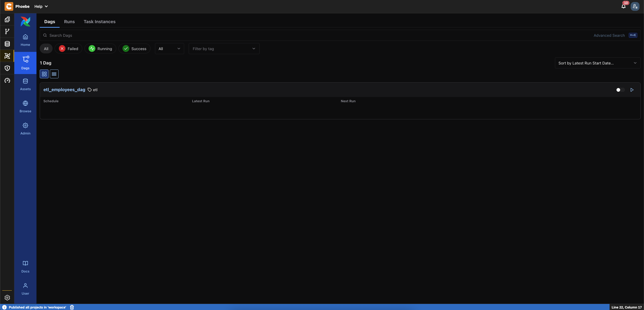Toggle pause switch for etl_employees_dag
The height and width of the screenshot is (310, 644).
pyautogui.click(x=620, y=90)
